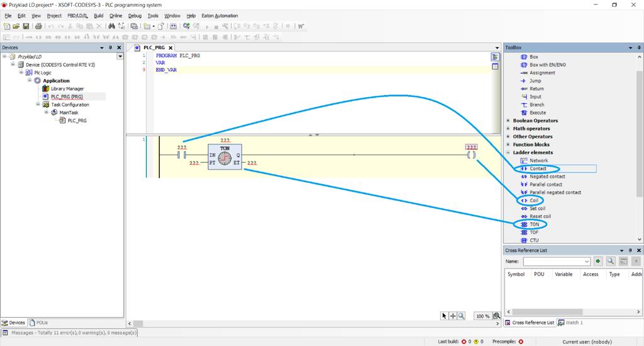
Task: Pick the Negated contact element
Action: (543, 176)
